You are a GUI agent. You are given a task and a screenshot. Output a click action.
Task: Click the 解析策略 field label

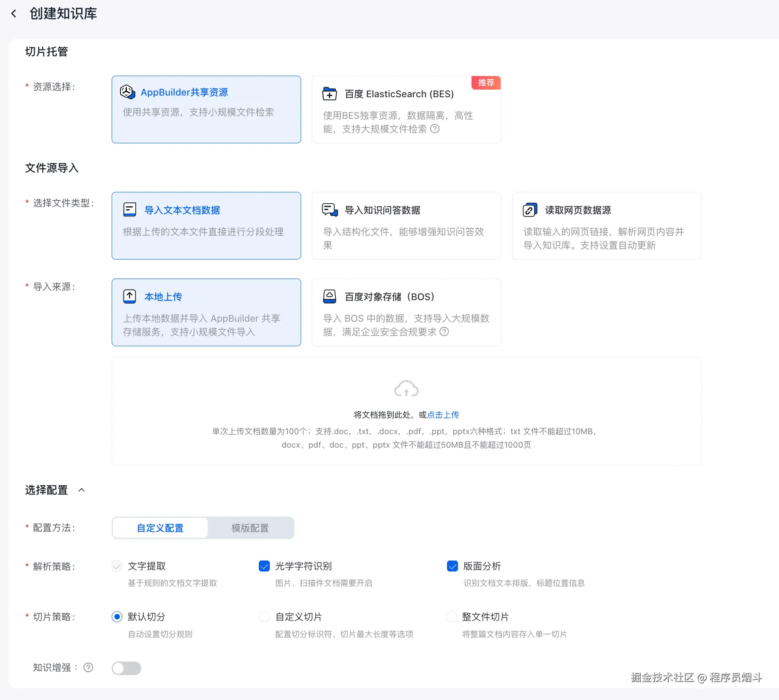pos(54,566)
